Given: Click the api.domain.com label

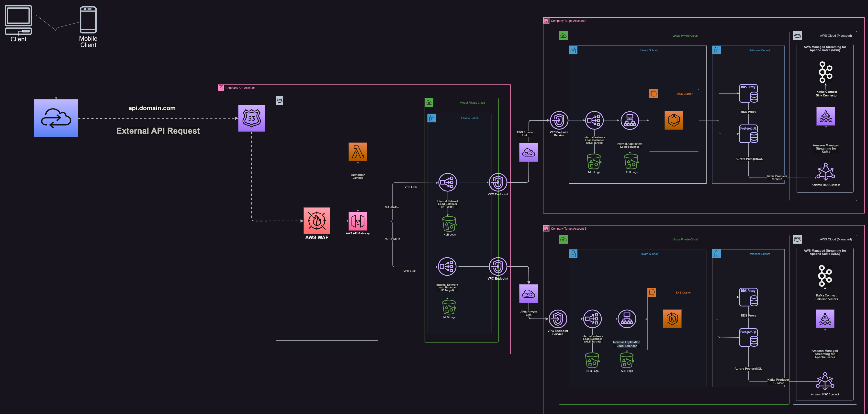Looking at the screenshot, I should point(152,108).
